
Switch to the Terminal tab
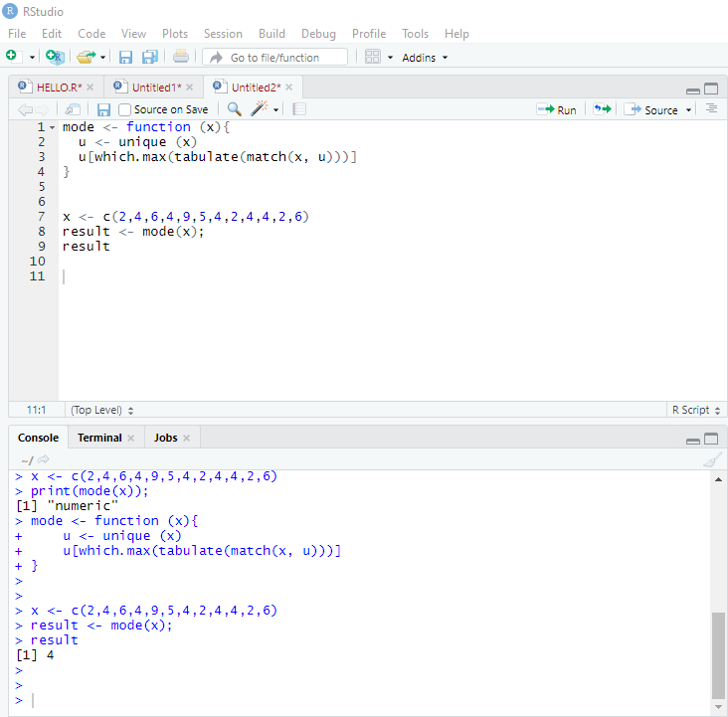pos(99,438)
